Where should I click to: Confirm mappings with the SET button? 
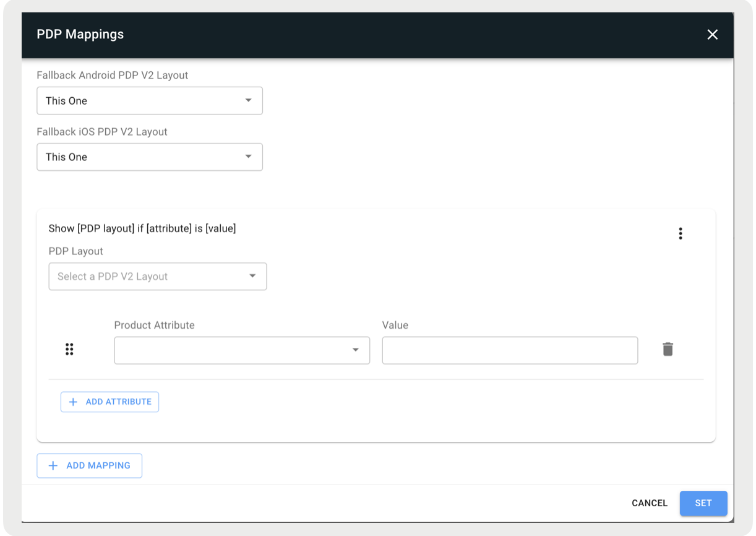(703, 503)
